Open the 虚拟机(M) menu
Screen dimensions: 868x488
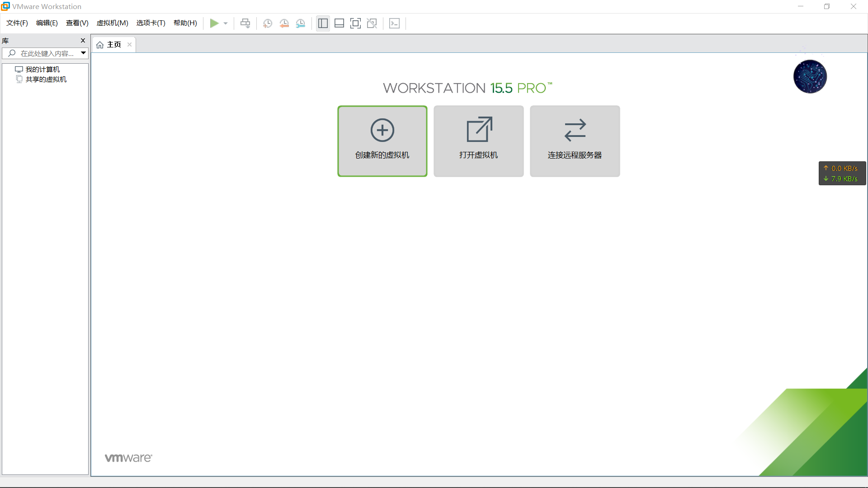113,23
